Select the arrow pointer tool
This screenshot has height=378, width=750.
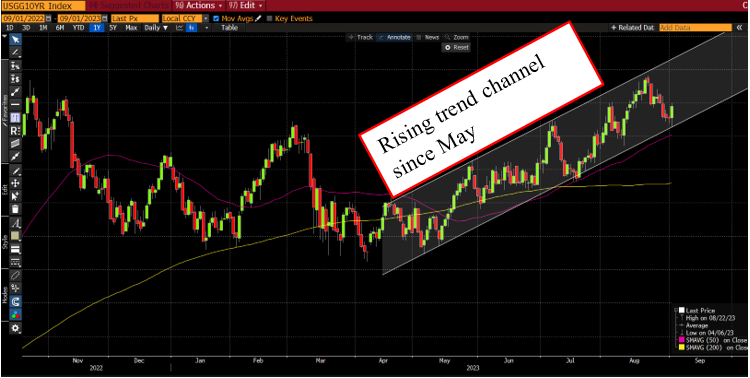click(15, 39)
